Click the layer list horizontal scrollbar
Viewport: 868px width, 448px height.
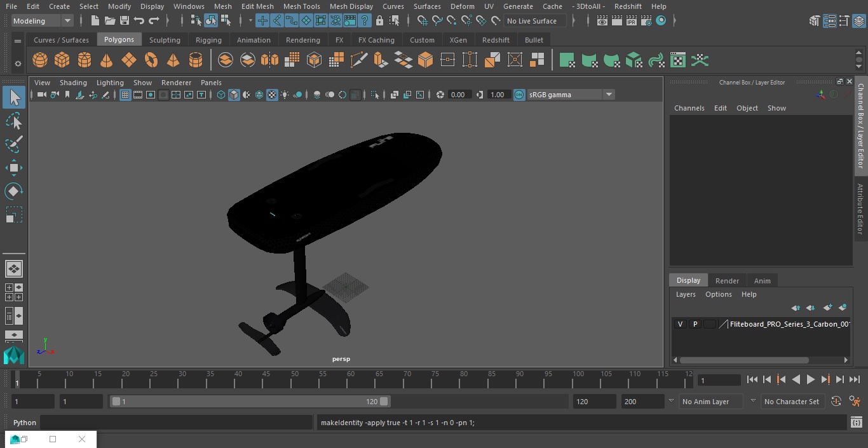click(x=744, y=360)
